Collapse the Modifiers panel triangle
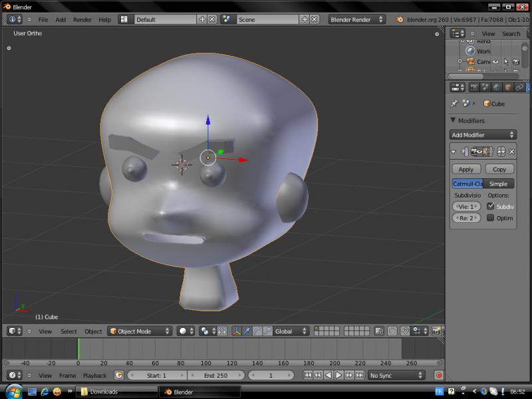This screenshot has width=532, height=399. click(453, 120)
